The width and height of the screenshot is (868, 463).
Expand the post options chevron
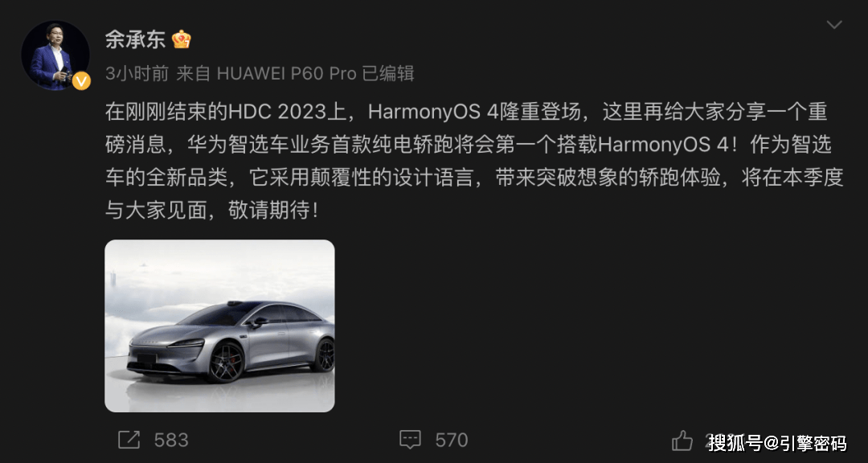[x=833, y=25]
